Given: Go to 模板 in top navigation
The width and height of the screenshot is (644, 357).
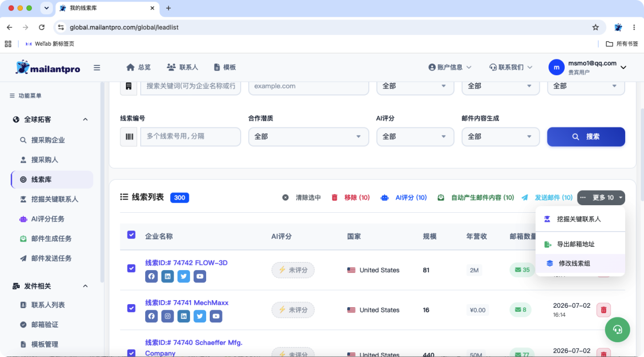Looking at the screenshot, I should (x=224, y=67).
